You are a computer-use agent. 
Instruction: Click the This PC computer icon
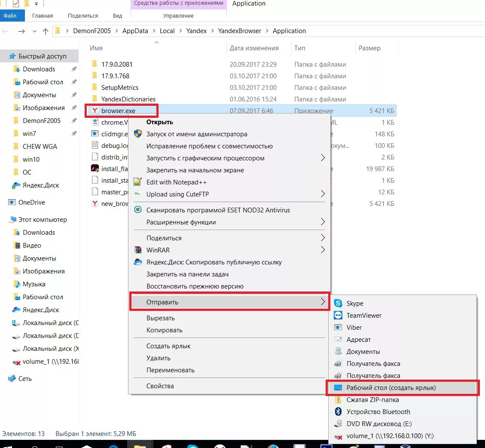point(12,220)
